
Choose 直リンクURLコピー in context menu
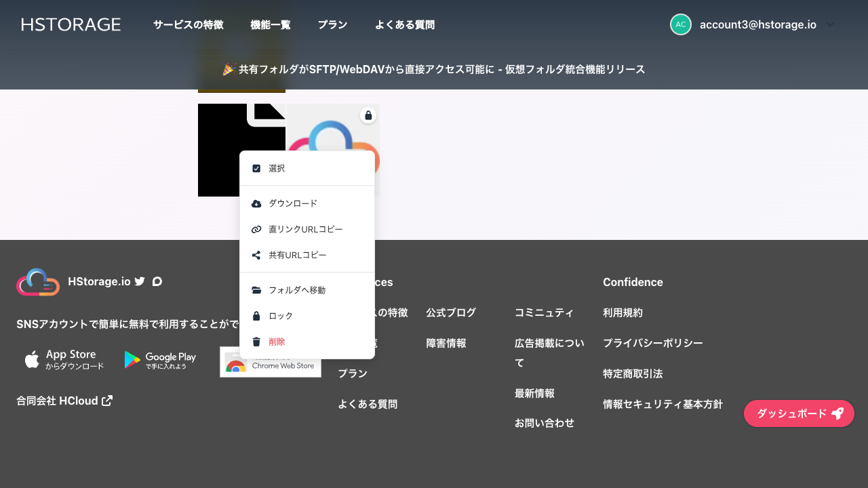307,229
